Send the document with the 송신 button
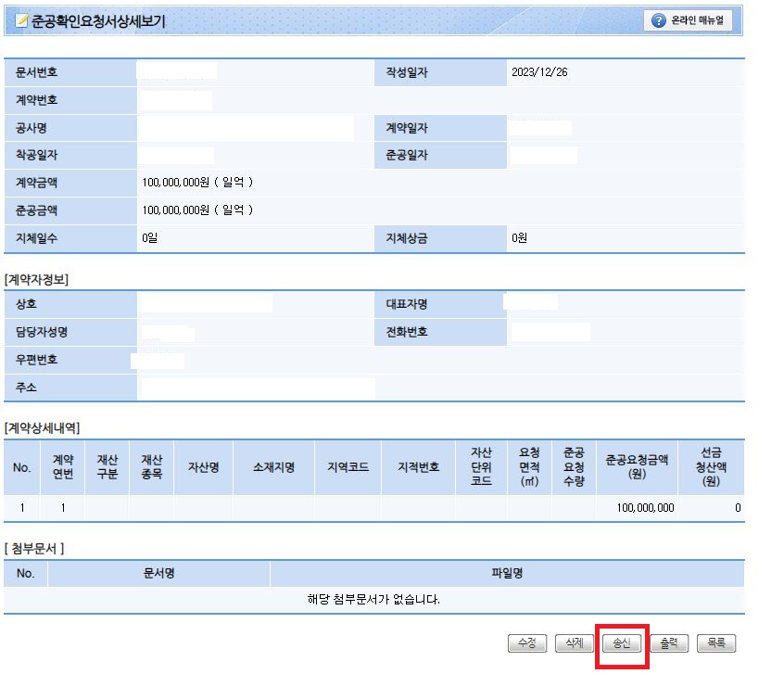The width and height of the screenshot is (784, 674). [622, 643]
